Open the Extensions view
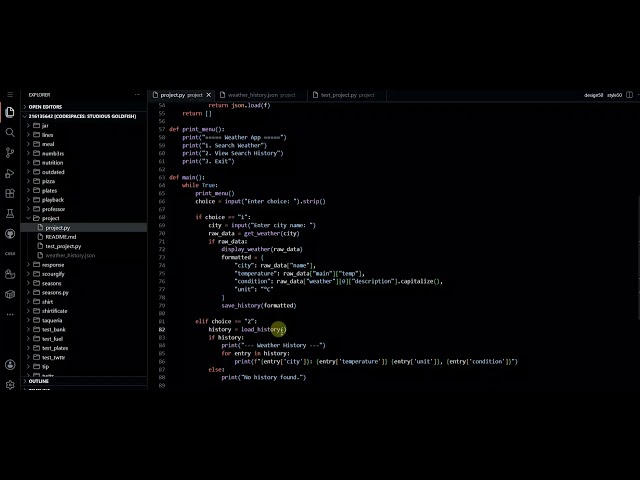Image resolution: width=640 pixels, height=480 pixels. 10,193
